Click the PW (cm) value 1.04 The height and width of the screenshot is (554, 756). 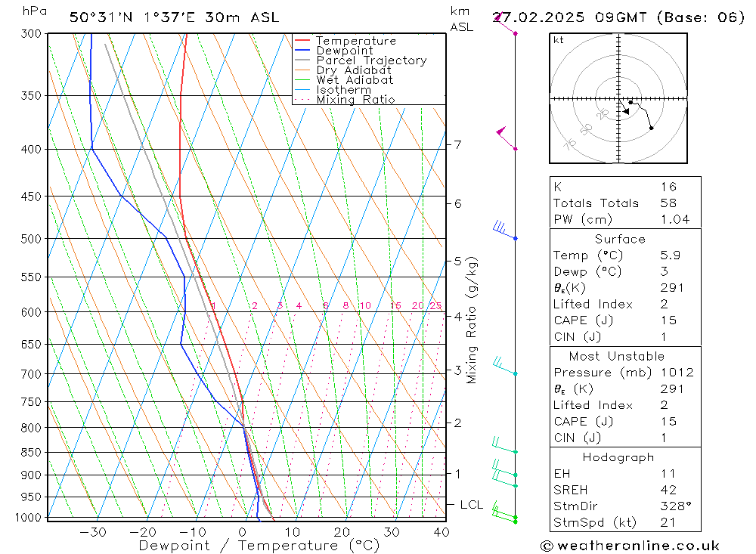click(x=675, y=219)
